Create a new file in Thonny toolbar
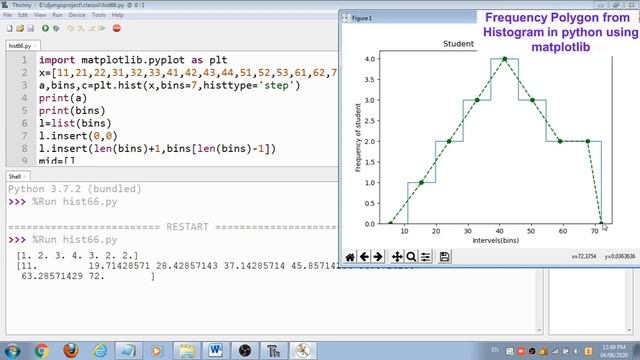Viewport: 640px width, 360px height. [9, 29]
